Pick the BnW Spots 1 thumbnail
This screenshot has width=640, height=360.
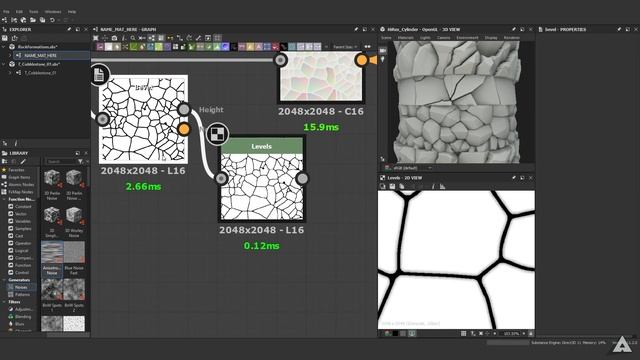[52, 289]
